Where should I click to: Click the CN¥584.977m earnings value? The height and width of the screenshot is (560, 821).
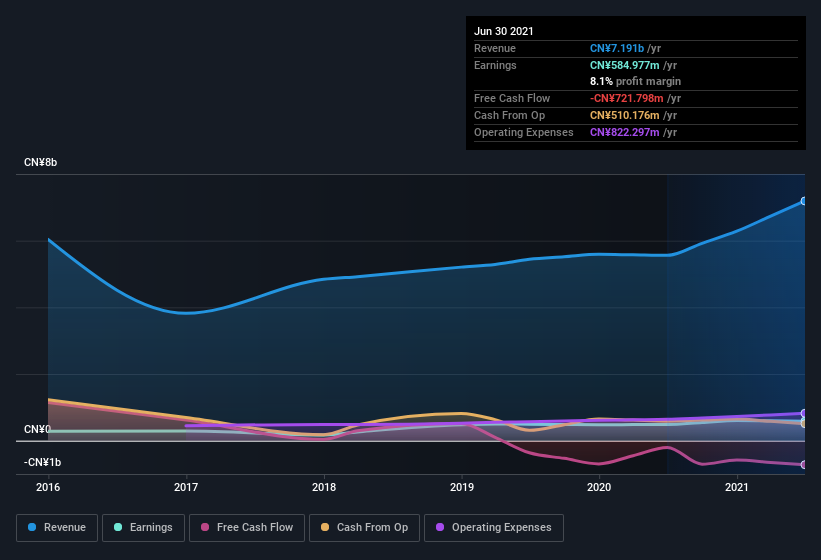625,65
